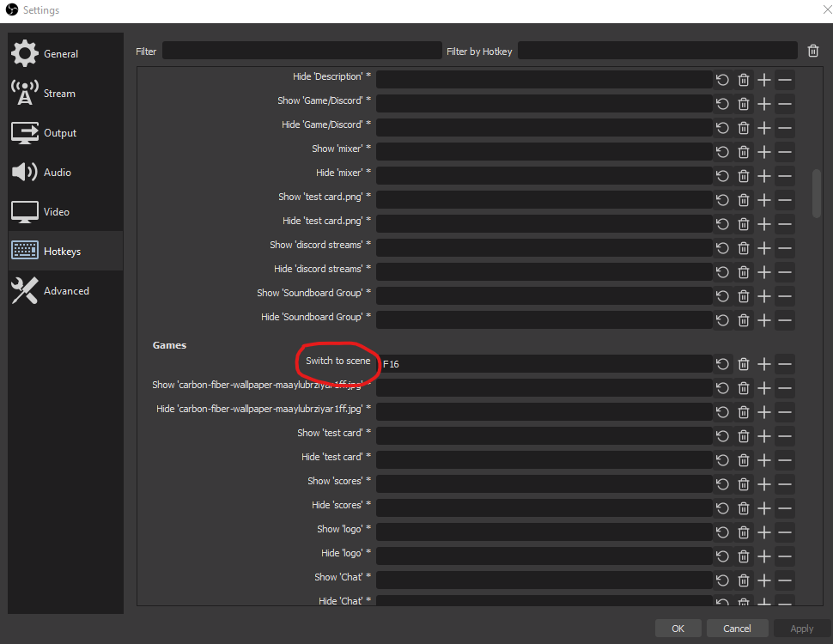Image resolution: width=833 pixels, height=644 pixels.
Task: Clear hotkey for Show carbon-fiber-wallpaper source
Action: [x=743, y=388]
